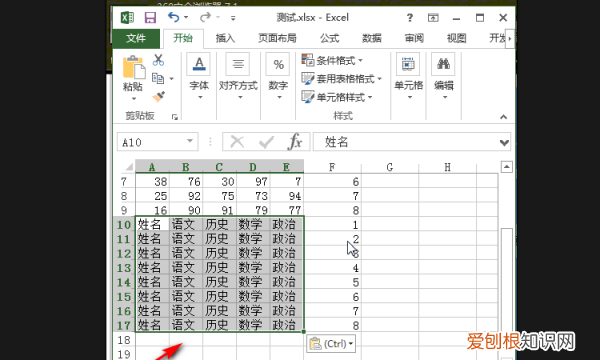Select row 18 header
Screen dimensions: 600x360
click(124, 340)
